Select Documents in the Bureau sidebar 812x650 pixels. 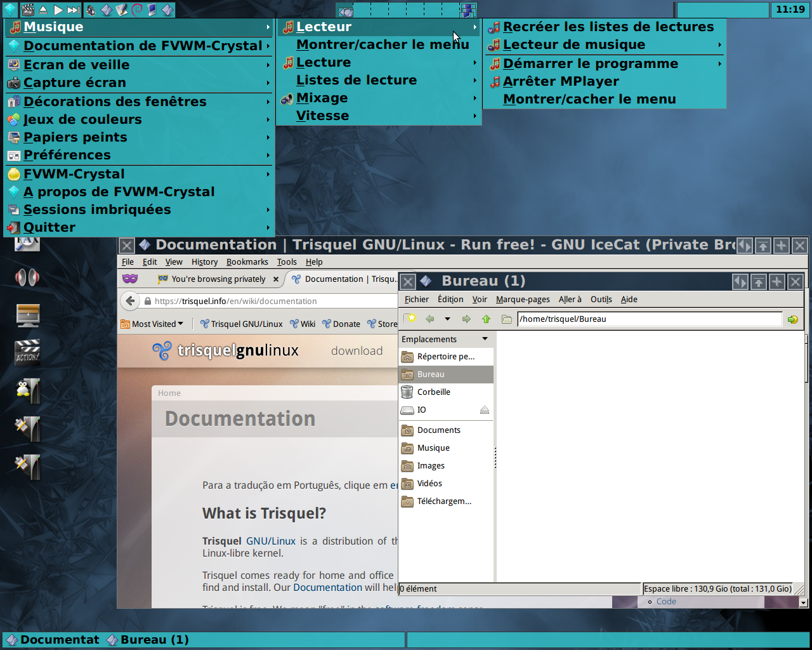[x=446, y=430]
